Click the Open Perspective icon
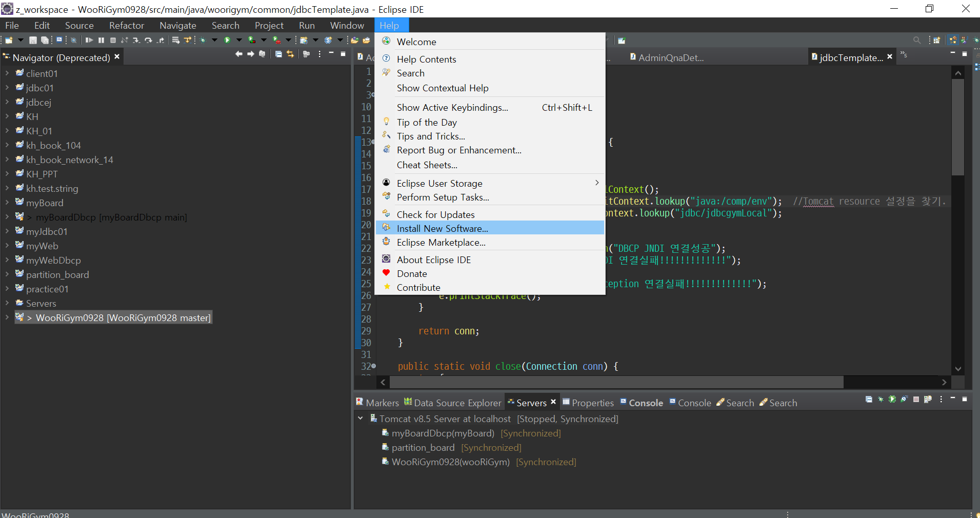 (x=937, y=40)
